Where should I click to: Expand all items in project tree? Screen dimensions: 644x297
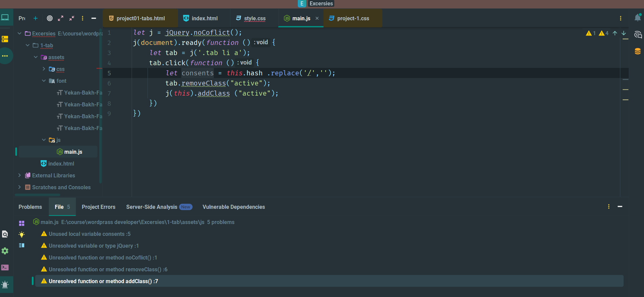click(x=61, y=18)
